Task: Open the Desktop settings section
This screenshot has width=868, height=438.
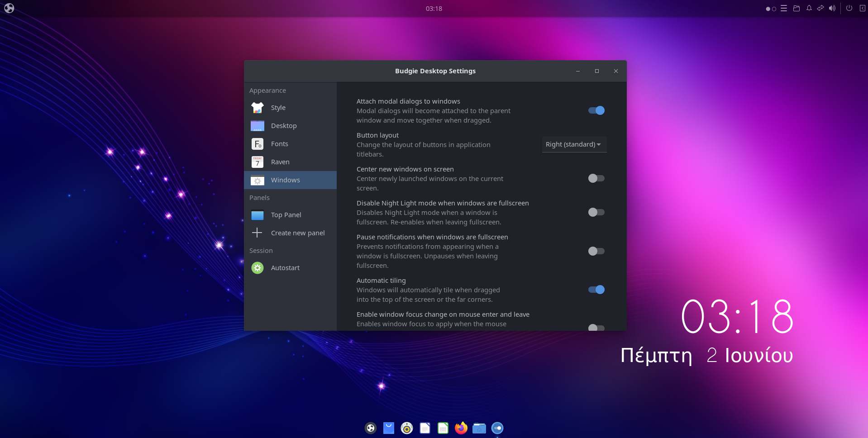Action: click(x=284, y=126)
